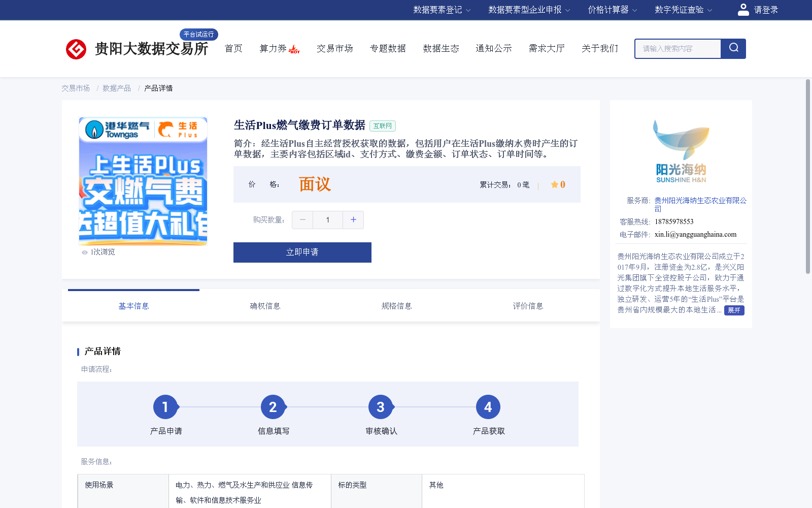Viewport: 812px width, 508px height.
Task: Open 专题数据 navigation item
Action: pos(388,48)
